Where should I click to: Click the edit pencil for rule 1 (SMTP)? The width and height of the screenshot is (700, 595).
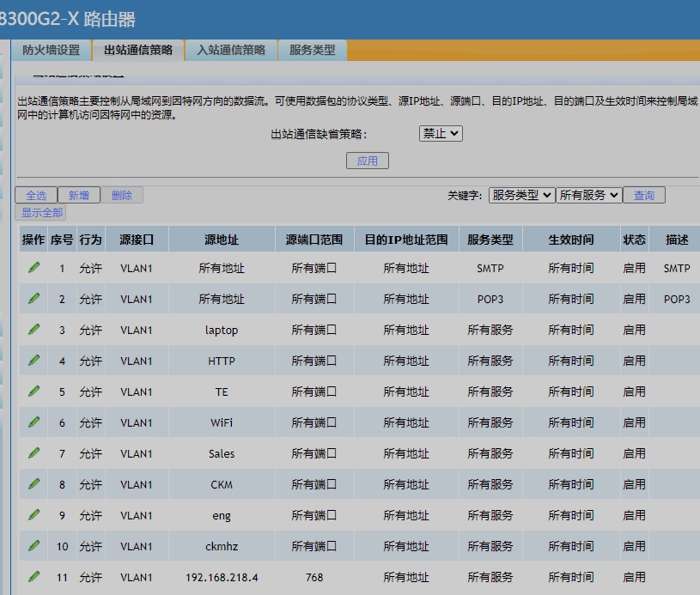point(33,268)
